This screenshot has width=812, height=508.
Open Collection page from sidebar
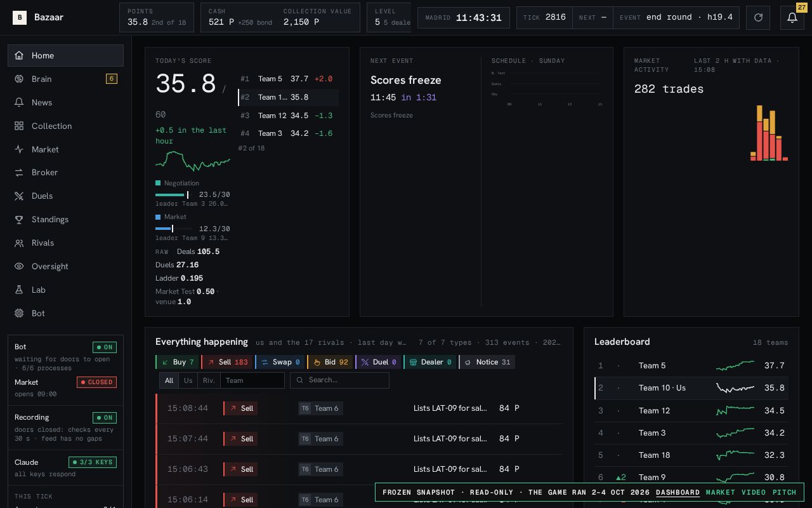65,126
